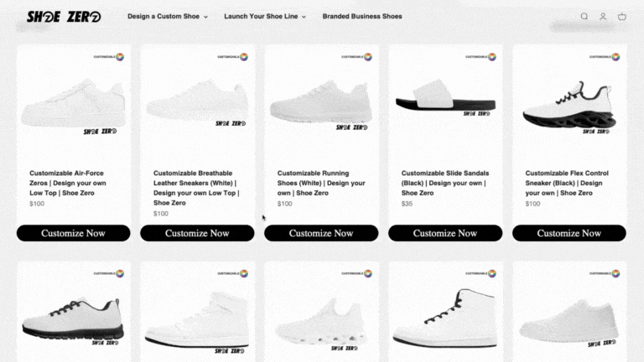644x362 pixels.
Task: Select the Flex Control Sneaker product image
Action: 569,107
